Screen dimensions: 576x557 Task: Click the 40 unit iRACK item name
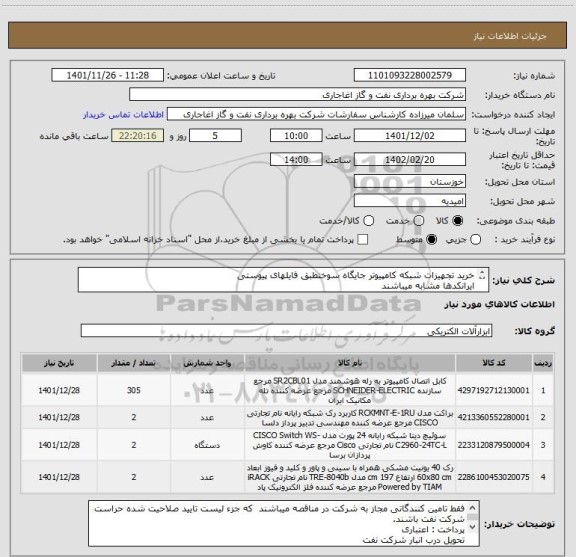pyautogui.click(x=350, y=477)
